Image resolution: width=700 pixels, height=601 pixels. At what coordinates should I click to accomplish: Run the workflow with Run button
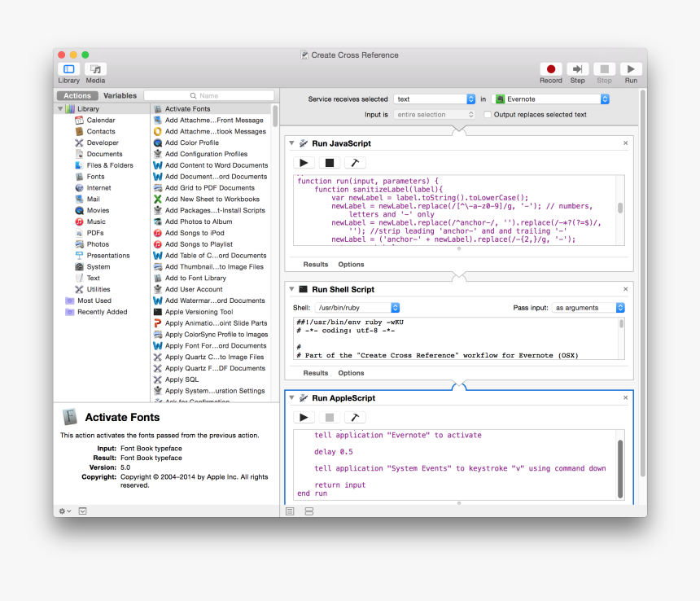tap(631, 69)
